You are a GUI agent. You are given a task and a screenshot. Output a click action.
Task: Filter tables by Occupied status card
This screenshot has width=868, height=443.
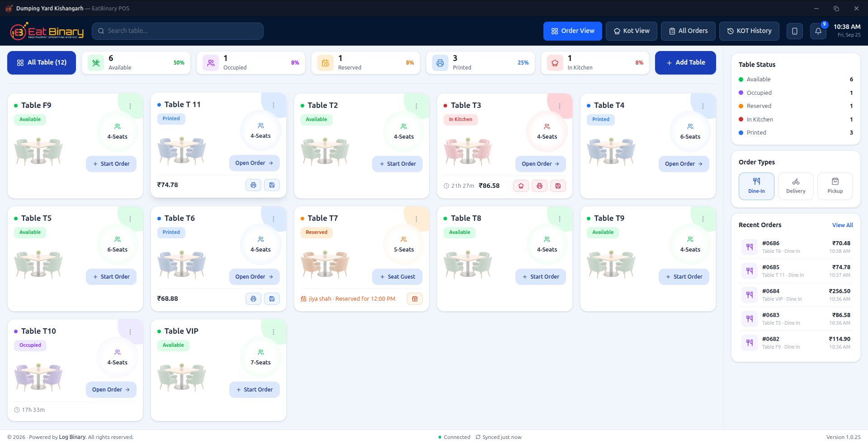click(x=251, y=63)
